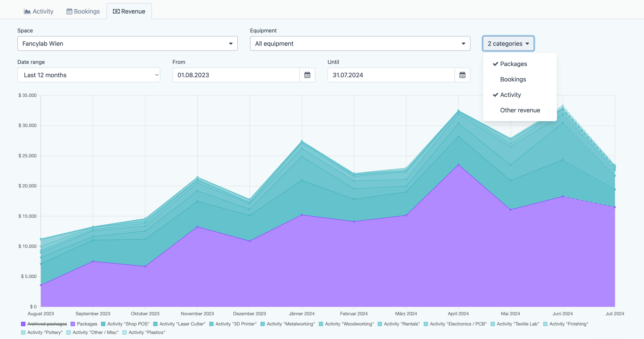Viewport: 644px width, 339px height.
Task: Toggle the Packages legend entry
Action: pyautogui.click(x=84, y=324)
